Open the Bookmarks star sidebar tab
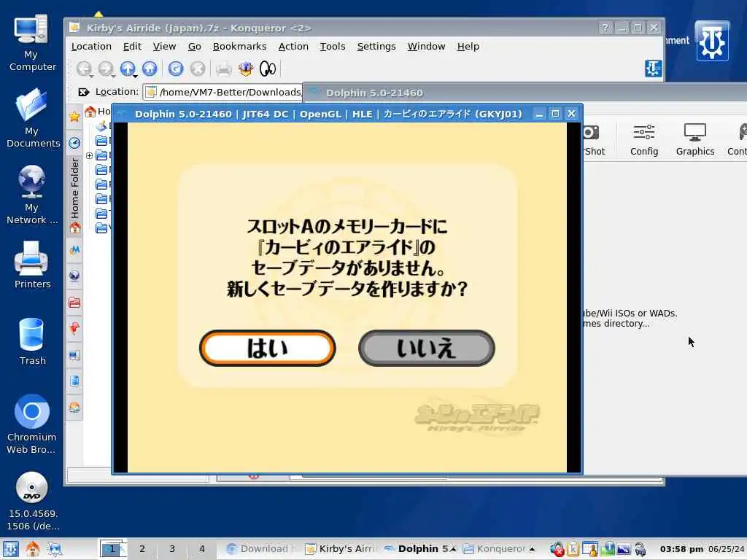The image size is (747, 560). pos(74,116)
